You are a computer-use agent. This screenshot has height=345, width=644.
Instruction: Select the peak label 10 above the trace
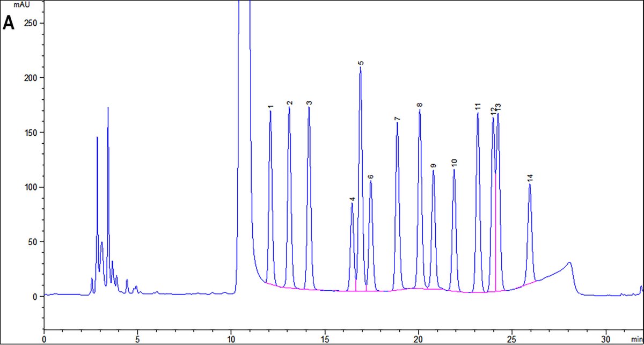click(454, 163)
